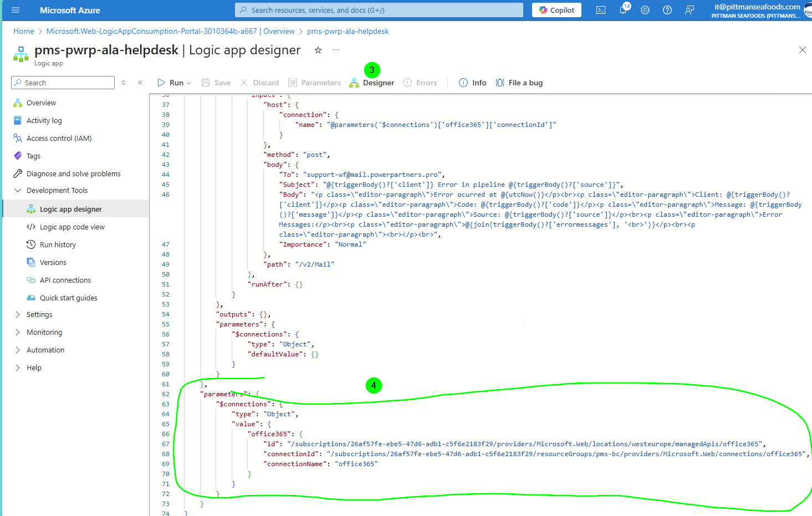Click the "To" line with support-wf@mail.powerpartners.pro
The image size is (812, 516).
pyautogui.click(x=362, y=175)
